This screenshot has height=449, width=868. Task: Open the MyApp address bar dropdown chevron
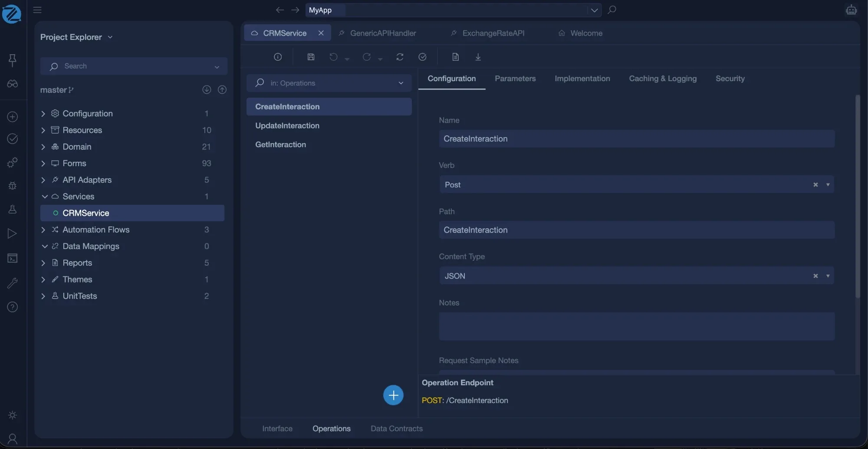pyautogui.click(x=594, y=10)
